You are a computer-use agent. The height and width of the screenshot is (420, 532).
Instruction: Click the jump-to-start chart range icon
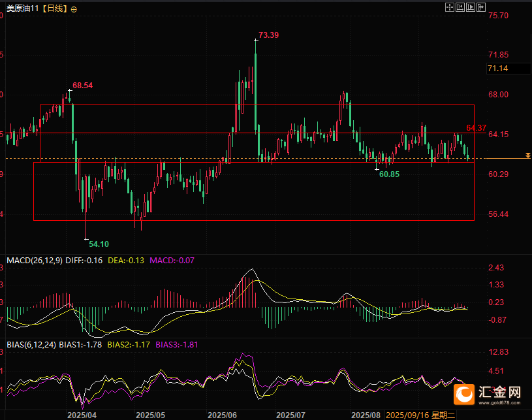(x=460, y=8)
